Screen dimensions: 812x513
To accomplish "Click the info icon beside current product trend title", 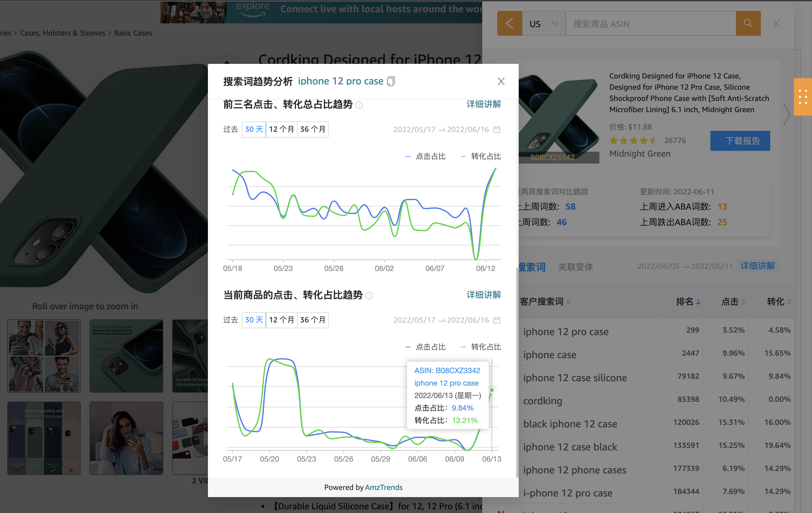I will point(369,296).
